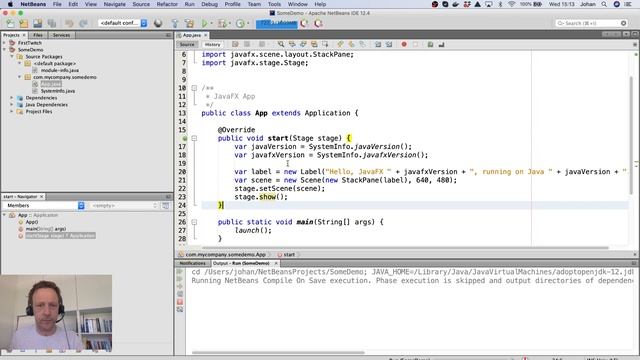Viewport: 640px width, 360px height.
Task: Run the project with the green play icon
Action: click(204, 23)
